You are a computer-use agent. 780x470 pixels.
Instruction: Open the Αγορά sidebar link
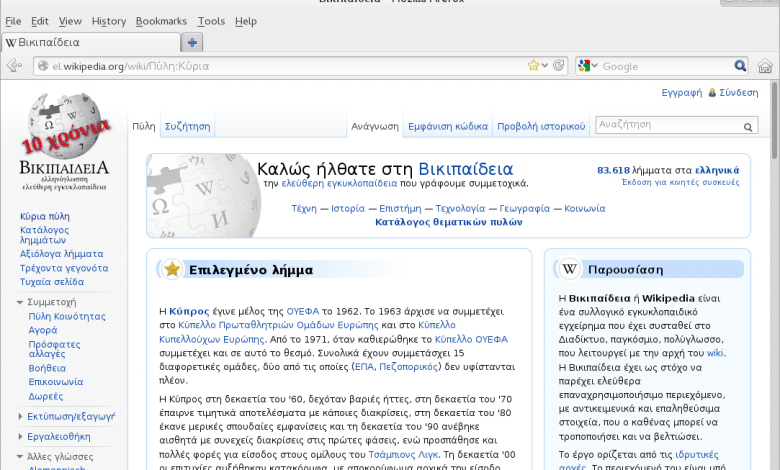[x=43, y=330]
